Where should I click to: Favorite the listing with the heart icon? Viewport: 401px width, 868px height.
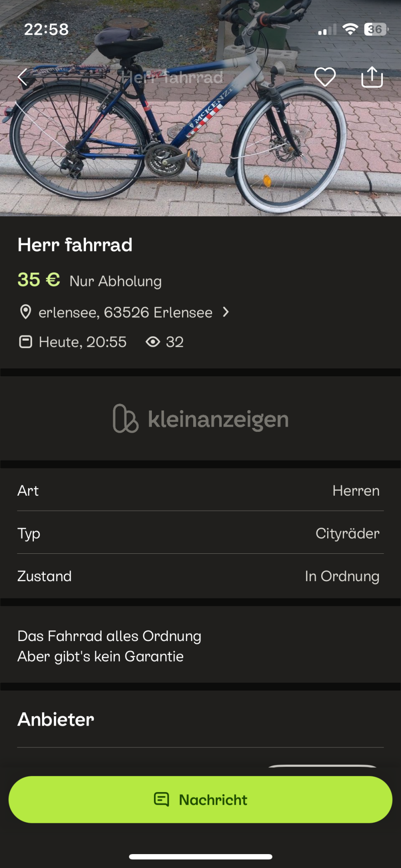325,77
